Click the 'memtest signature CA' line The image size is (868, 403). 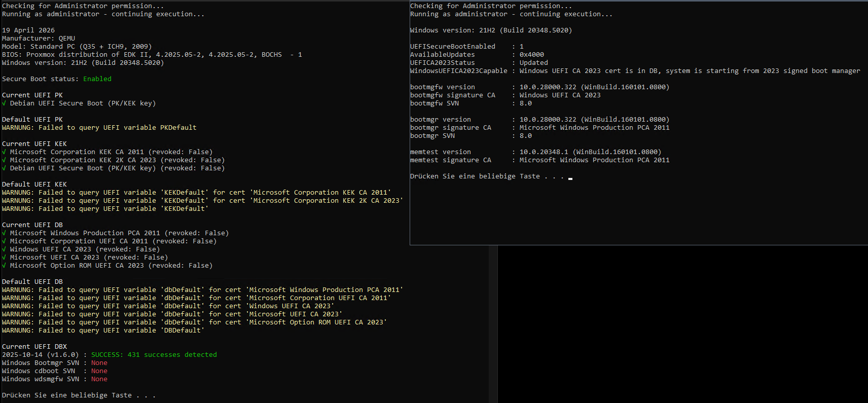tap(540, 160)
